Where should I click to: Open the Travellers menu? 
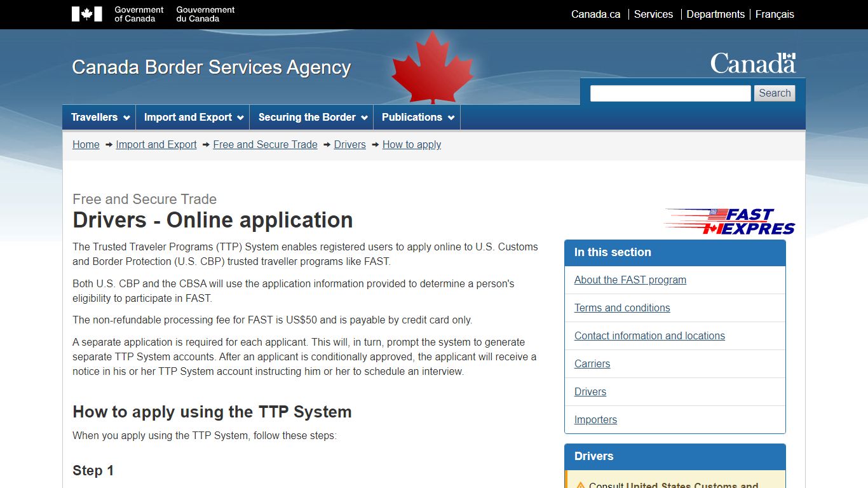coord(99,118)
